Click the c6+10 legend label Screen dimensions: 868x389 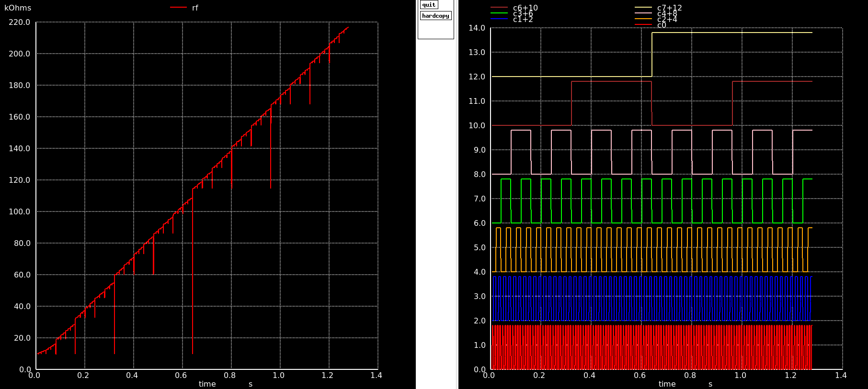[x=525, y=8]
